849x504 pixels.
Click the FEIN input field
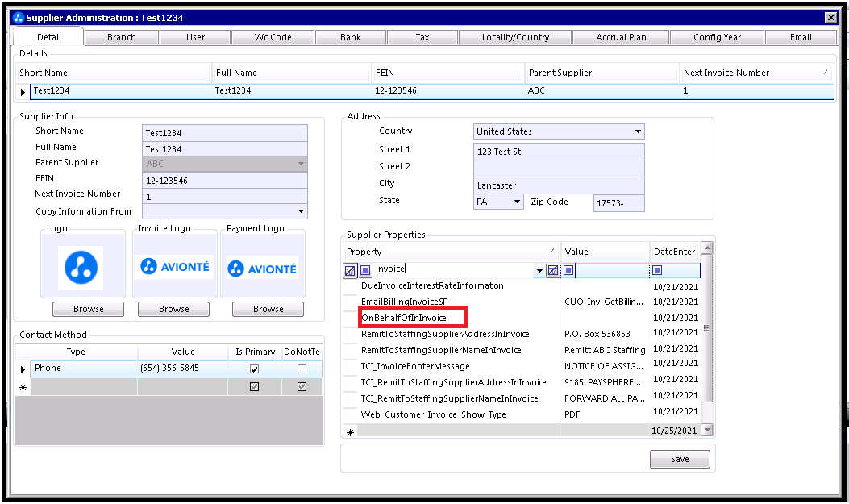225,181
